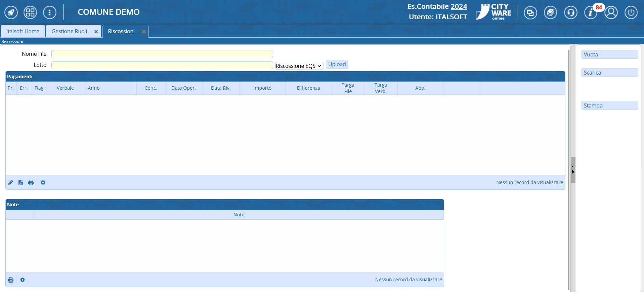
Task: Focus the Nome File input field
Action: click(162, 54)
